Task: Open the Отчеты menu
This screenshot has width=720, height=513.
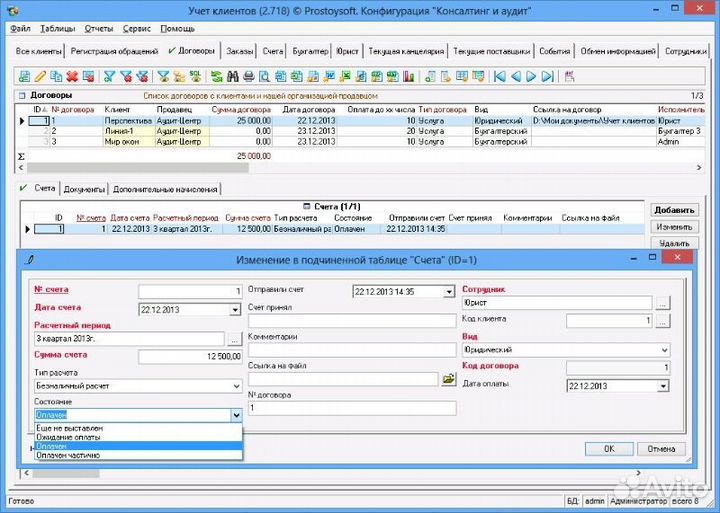Action: (99, 29)
